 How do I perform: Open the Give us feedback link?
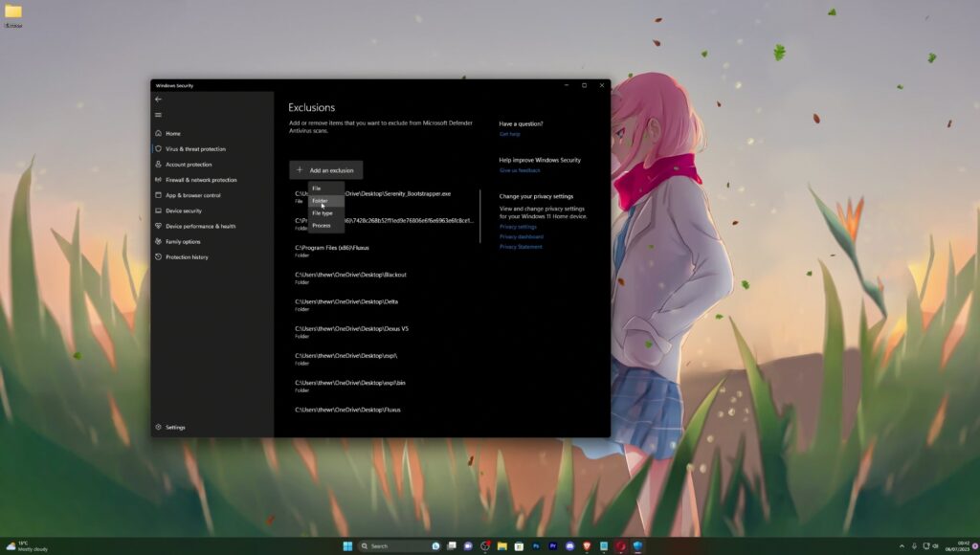(520, 170)
